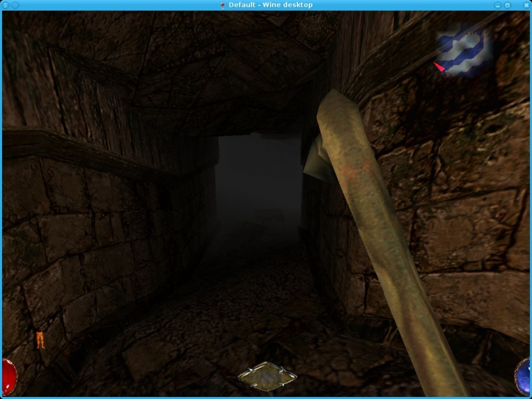Screen dimensions: 532x399
Task: Click the "Default - Wine desktop" title text
Action: coord(271,5)
